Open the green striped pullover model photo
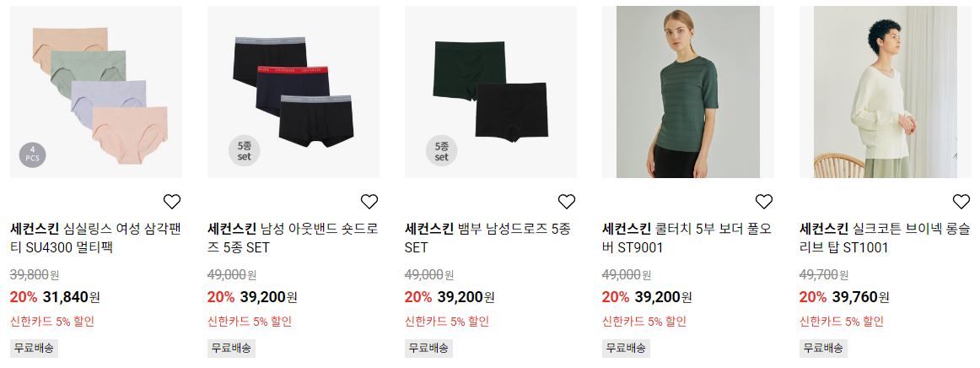 click(687, 92)
